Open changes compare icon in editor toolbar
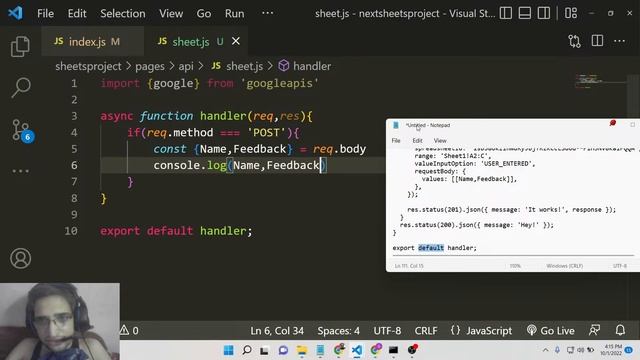Image resolution: width=640 pixels, height=360 pixels. 574,41
